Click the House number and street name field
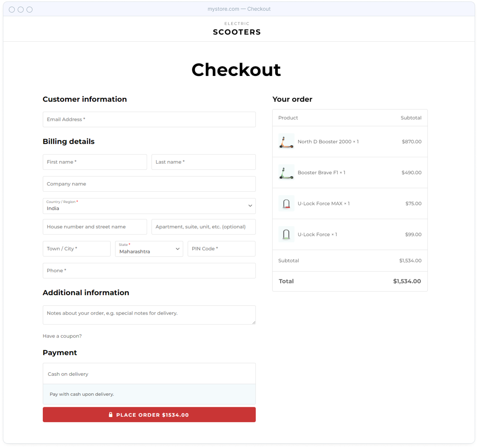 pyautogui.click(x=95, y=227)
